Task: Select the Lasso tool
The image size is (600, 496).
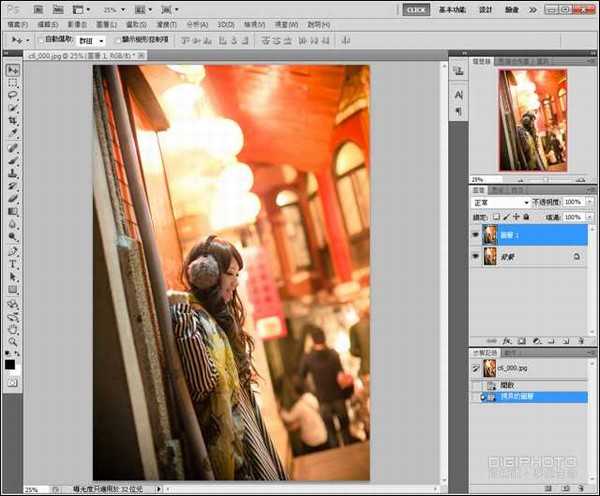Action: [x=13, y=96]
